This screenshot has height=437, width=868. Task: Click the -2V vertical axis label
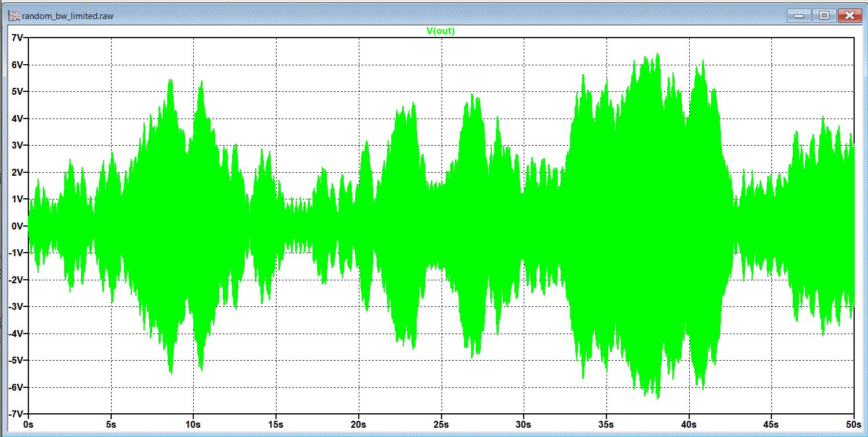(x=15, y=280)
